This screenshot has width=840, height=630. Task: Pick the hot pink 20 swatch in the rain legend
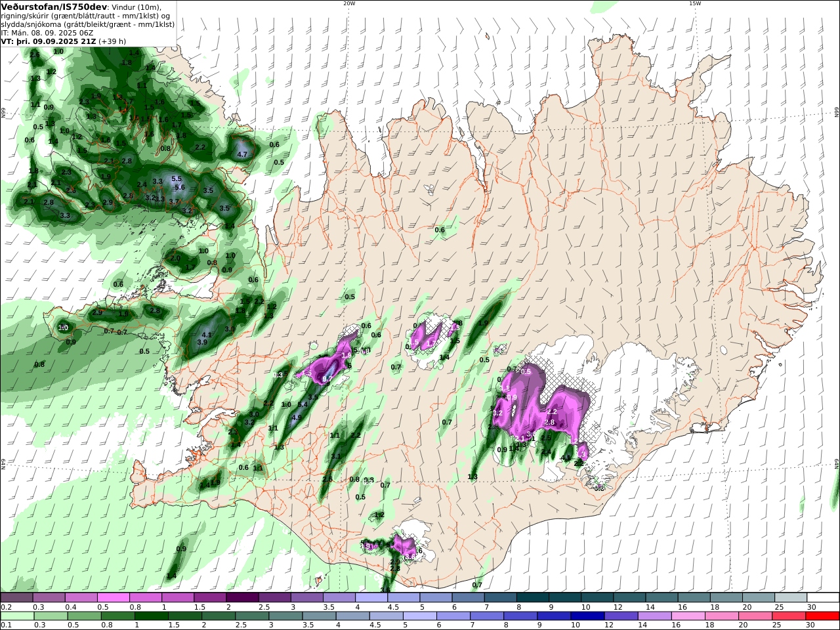(755, 616)
